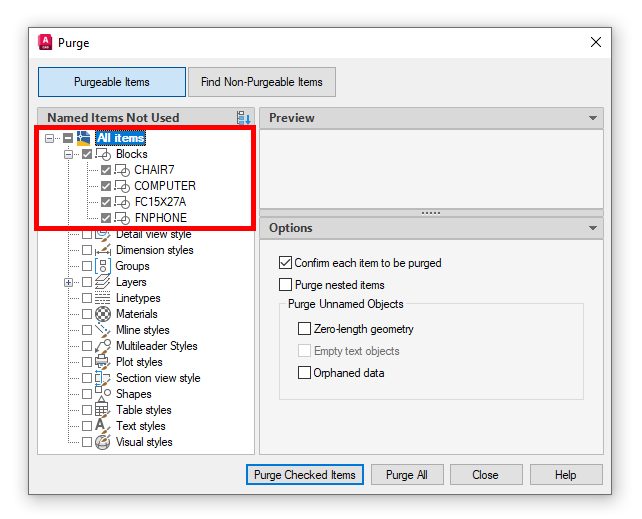Image resolution: width=642 pixels, height=519 pixels.
Task: Click the Groups category icon
Action: tap(102, 266)
